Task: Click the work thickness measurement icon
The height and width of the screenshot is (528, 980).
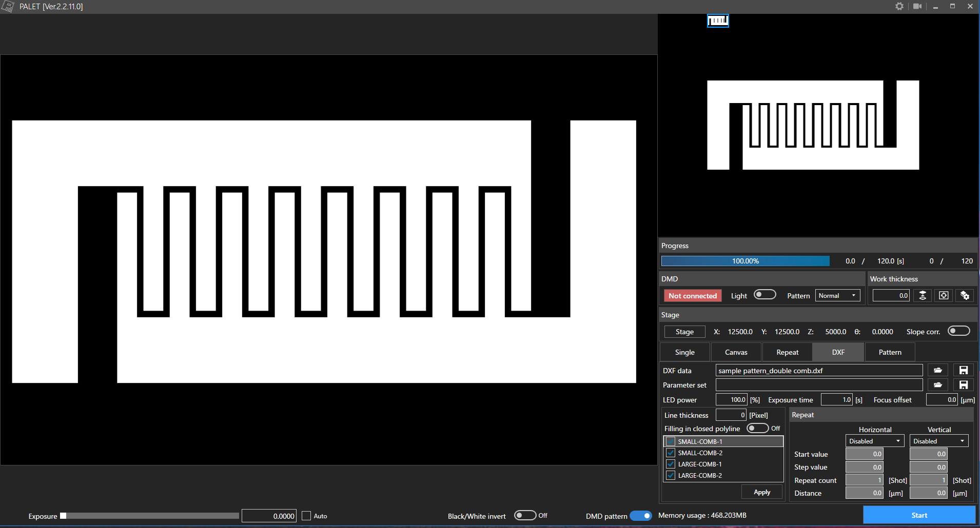Action: coord(923,296)
